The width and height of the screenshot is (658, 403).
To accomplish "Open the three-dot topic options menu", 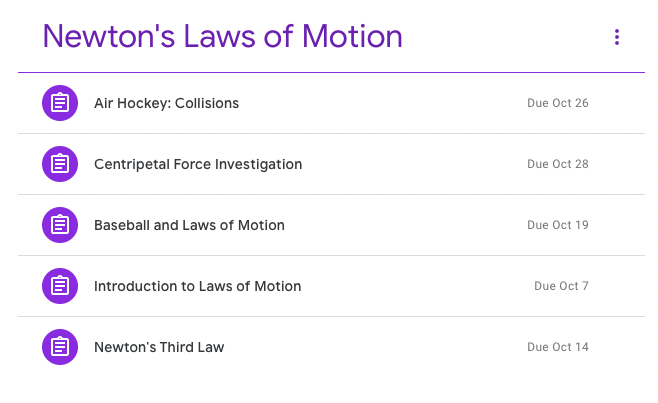I will click(616, 37).
